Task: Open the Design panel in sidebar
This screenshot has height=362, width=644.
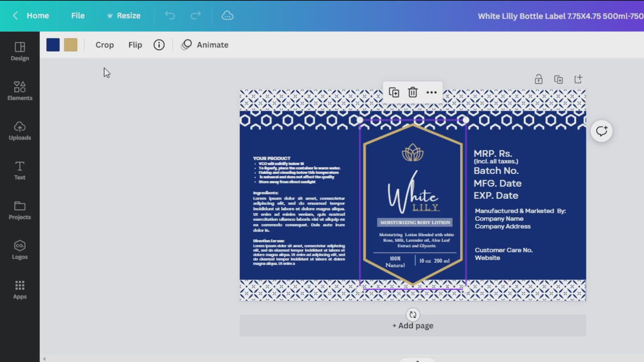Action: pyautogui.click(x=20, y=51)
